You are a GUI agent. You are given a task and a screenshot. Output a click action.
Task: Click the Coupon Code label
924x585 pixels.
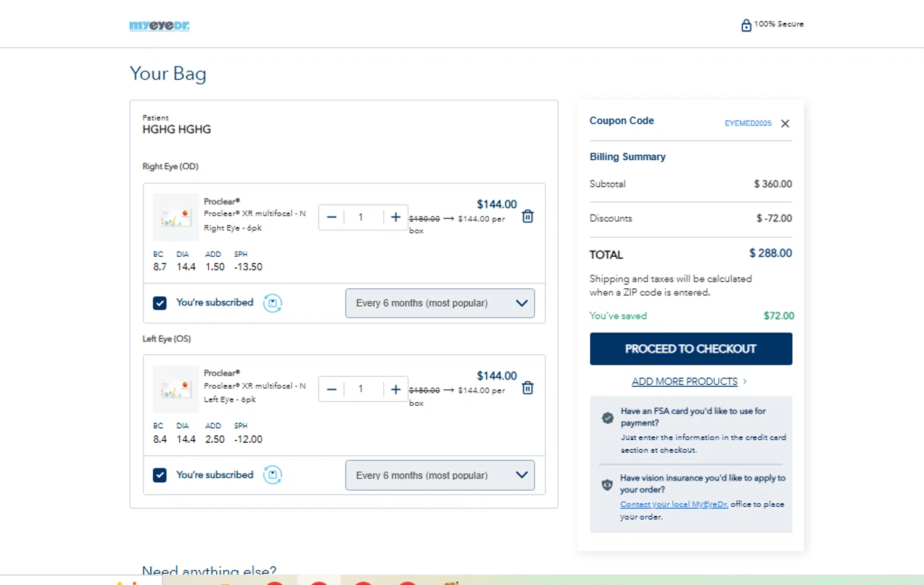coord(622,121)
